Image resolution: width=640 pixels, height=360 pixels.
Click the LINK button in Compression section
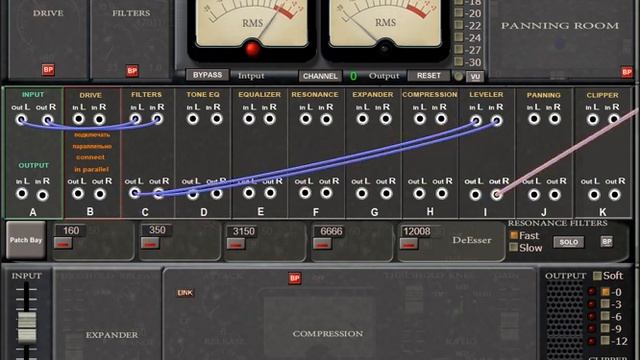185,293
